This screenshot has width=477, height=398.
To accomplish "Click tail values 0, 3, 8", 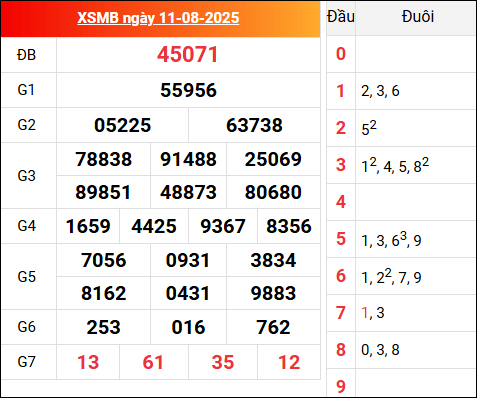I will (380, 350).
